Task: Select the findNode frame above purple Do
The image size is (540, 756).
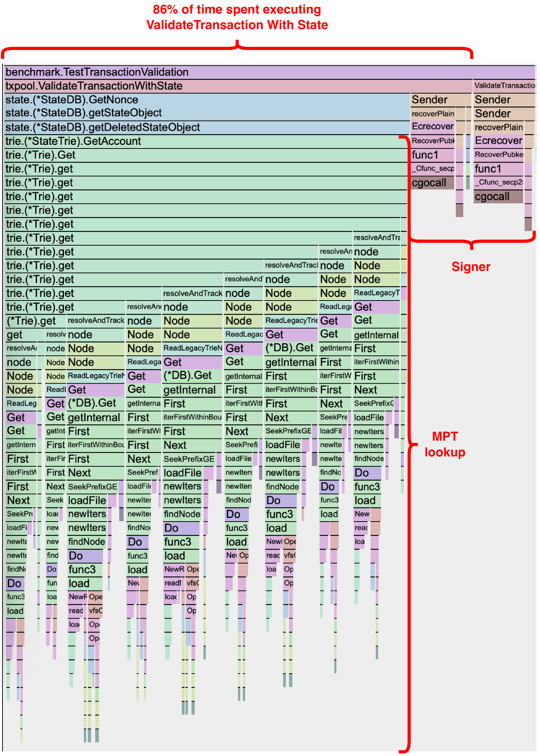Action: pyautogui.click(x=182, y=514)
